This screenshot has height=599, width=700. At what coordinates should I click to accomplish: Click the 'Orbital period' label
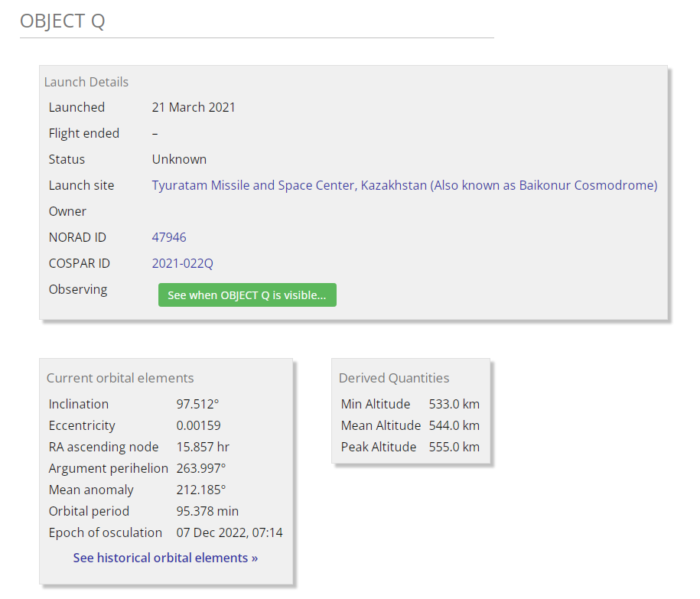pyautogui.click(x=89, y=511)
